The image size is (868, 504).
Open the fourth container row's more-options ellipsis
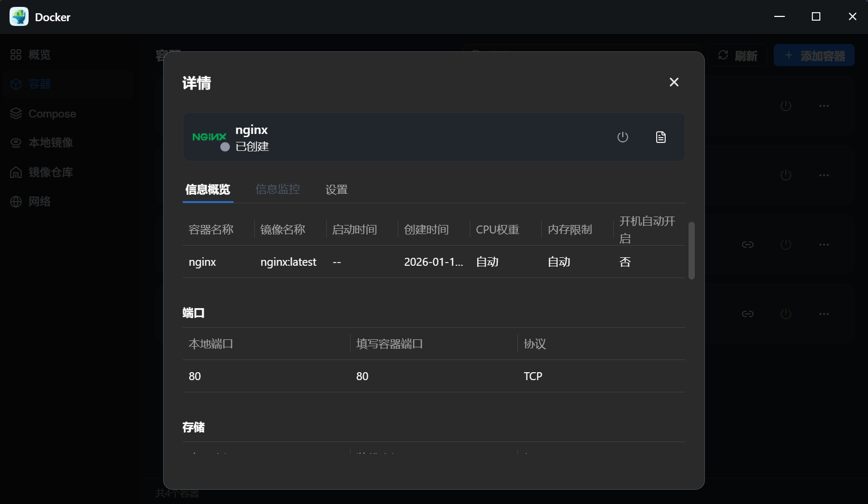click(824, 314)
